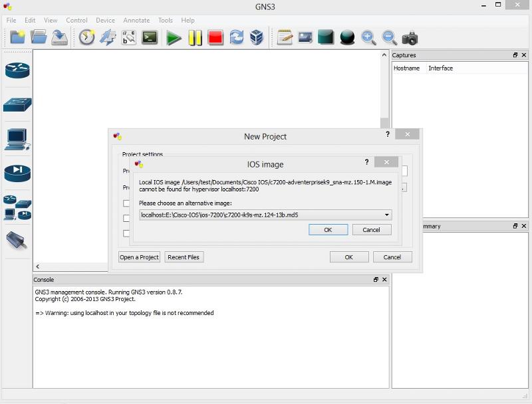Close the IOS image dialog
The width and height of the screenshot is (532, 404).
tap(386, 162)
